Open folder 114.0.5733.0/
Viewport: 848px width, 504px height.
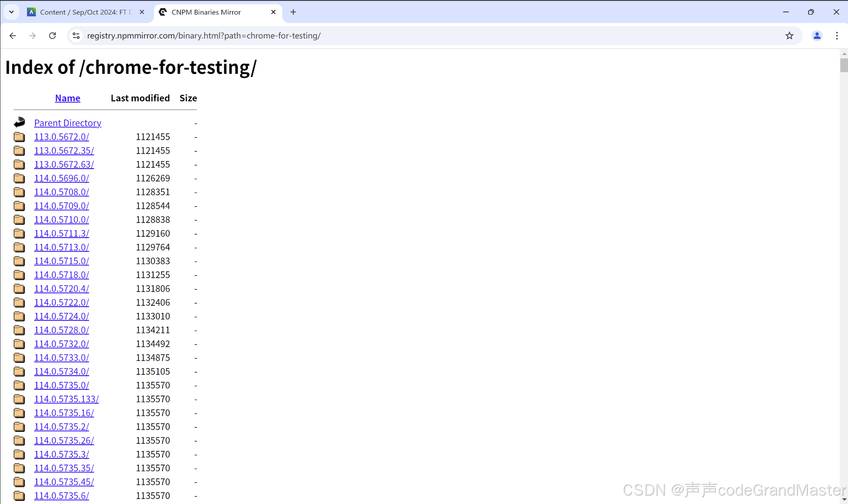click(62, 358)
